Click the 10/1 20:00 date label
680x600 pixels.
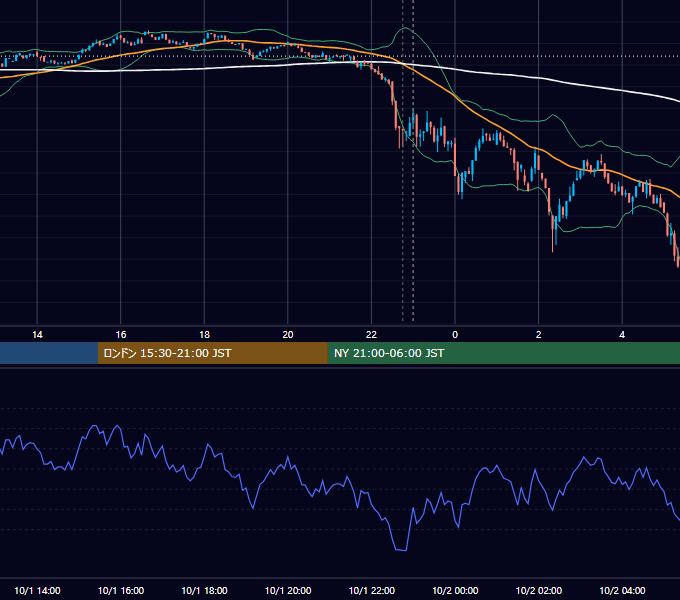[288, 590]
